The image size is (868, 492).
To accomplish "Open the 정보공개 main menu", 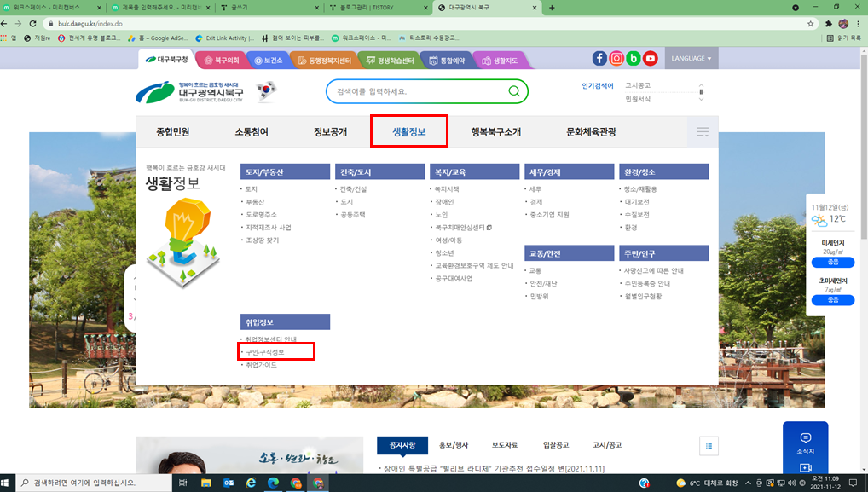I will click(x=331, y=131).
